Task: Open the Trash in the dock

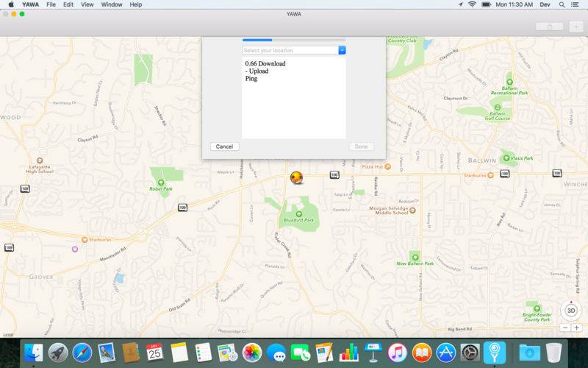Action: (554, 353)
